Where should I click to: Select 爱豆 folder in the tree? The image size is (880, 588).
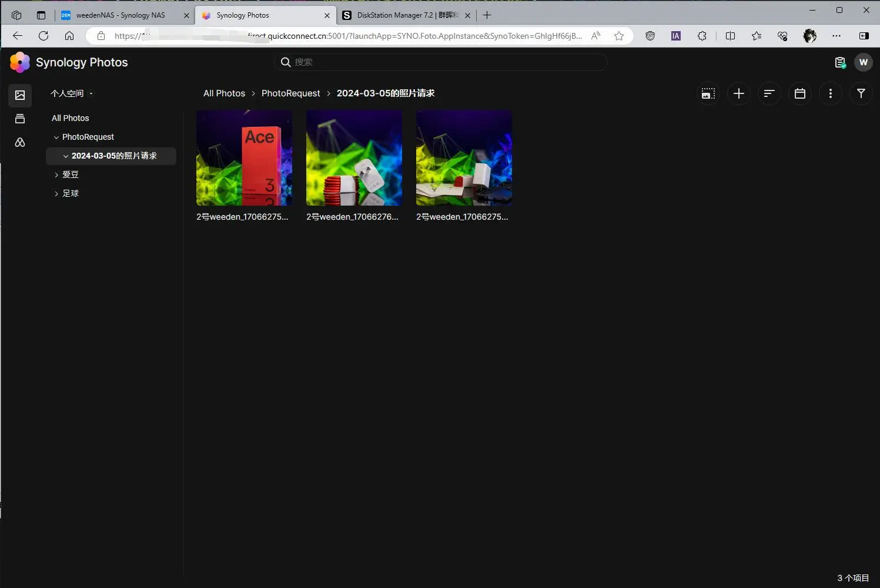click(71, 174)
